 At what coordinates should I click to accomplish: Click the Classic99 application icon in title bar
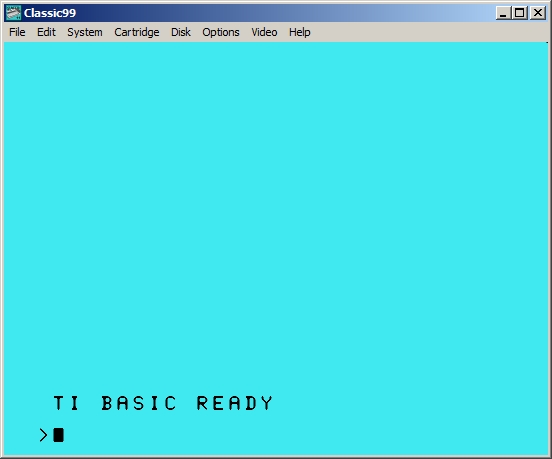click(x=13, y=13)
